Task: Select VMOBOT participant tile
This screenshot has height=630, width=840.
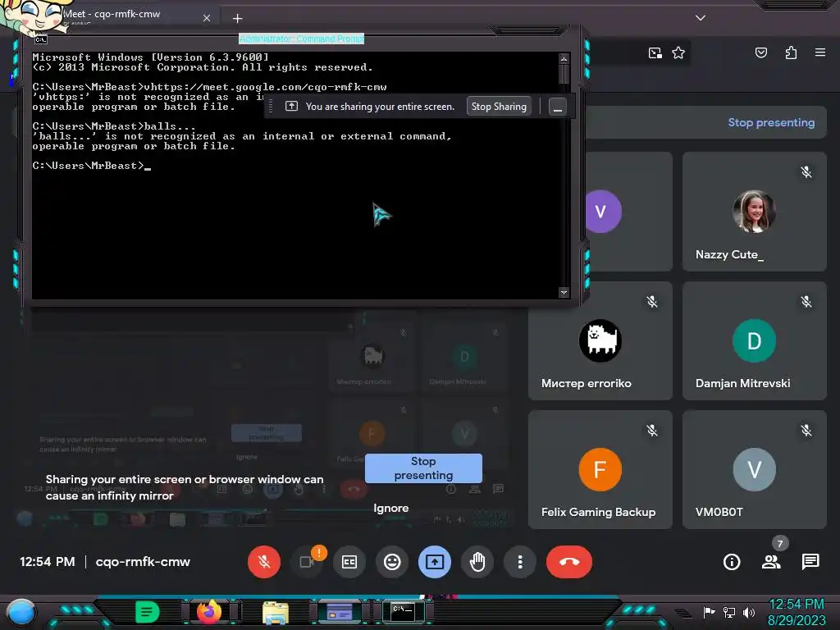Action: pyautogui.click(x=755, y=470)
